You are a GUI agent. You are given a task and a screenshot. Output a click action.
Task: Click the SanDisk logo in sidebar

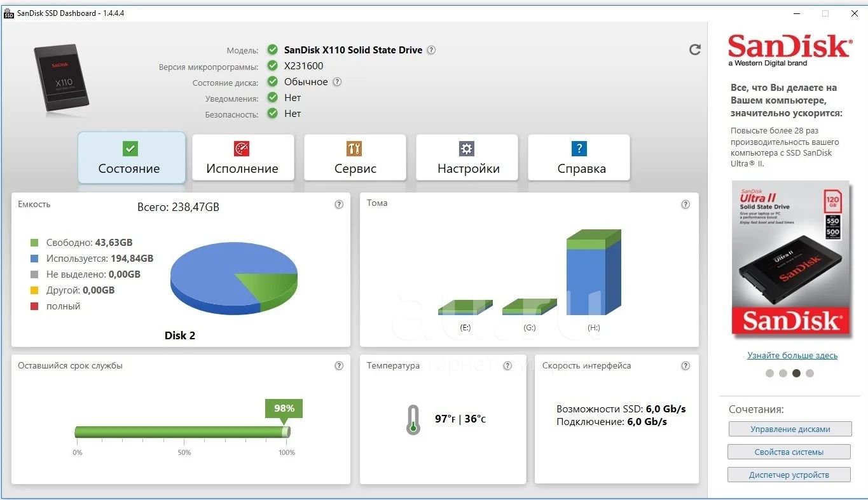[789, 50]
